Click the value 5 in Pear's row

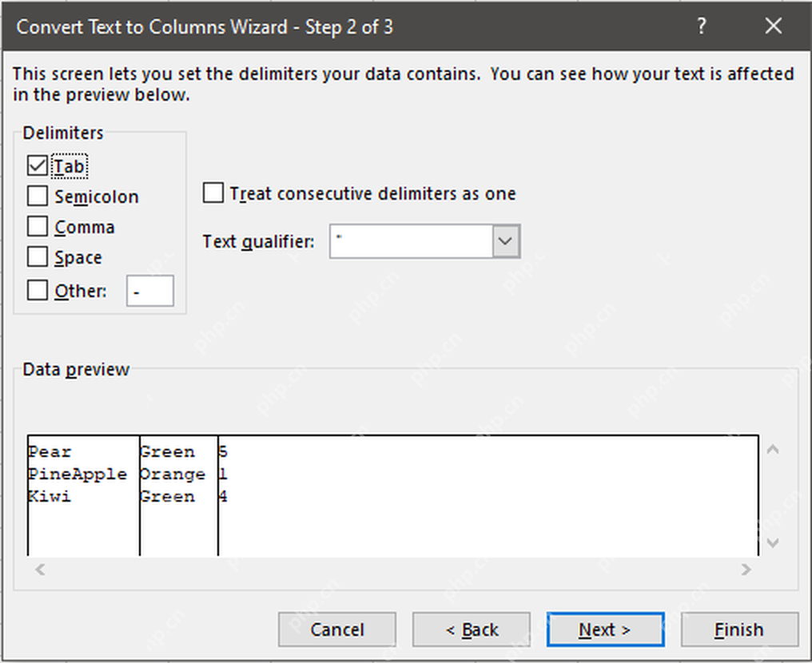click(x=223, y=452)
